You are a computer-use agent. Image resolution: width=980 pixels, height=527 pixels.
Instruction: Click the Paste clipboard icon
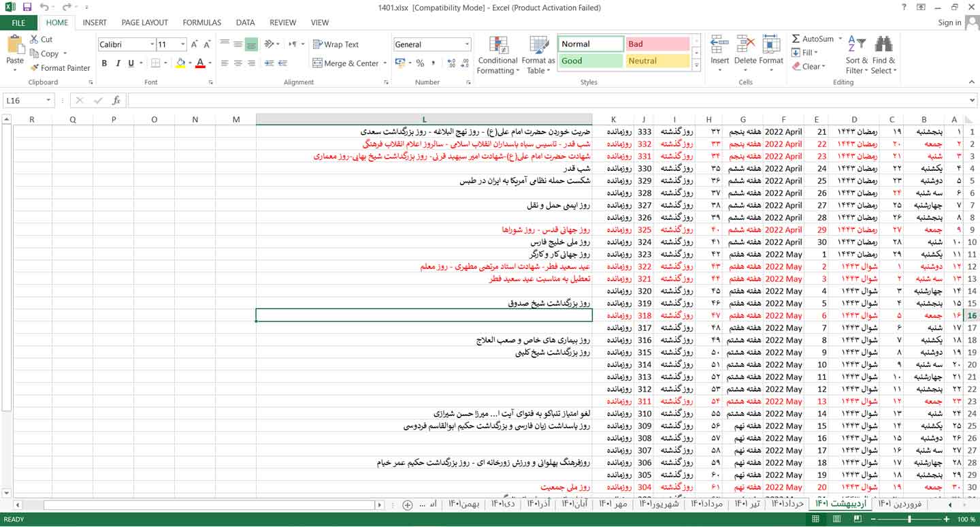click(x=15, y=44)
